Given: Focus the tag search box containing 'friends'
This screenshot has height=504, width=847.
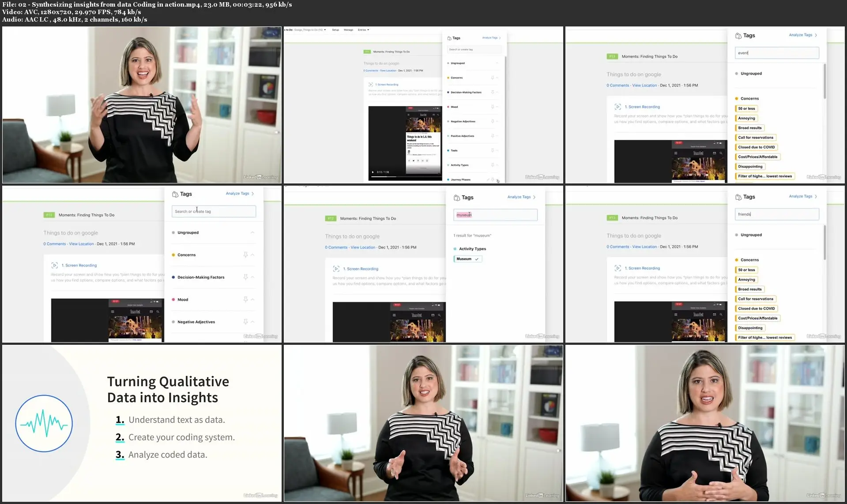Looking at the screenshot, I should point(777,214).
